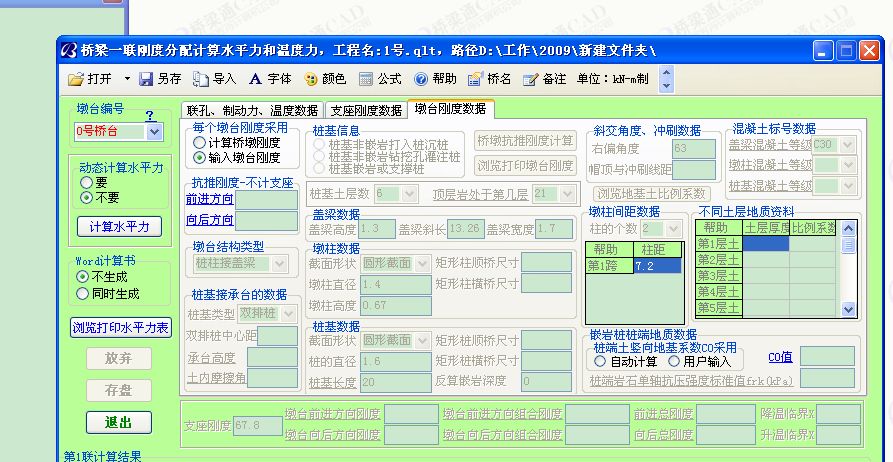
Task: Click the application logo in title bar
Action: tap(69, 51)
